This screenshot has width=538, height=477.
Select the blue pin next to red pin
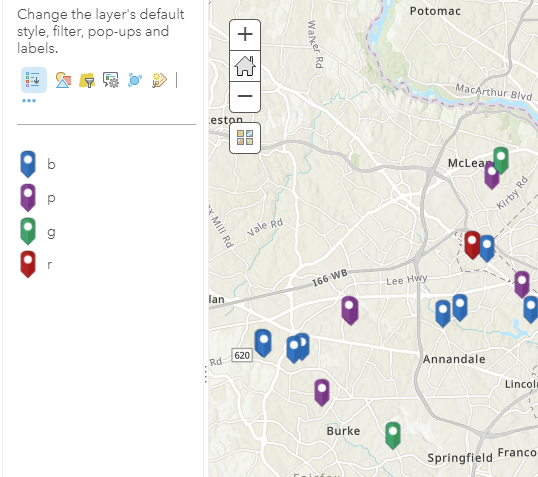click(487, 249)
